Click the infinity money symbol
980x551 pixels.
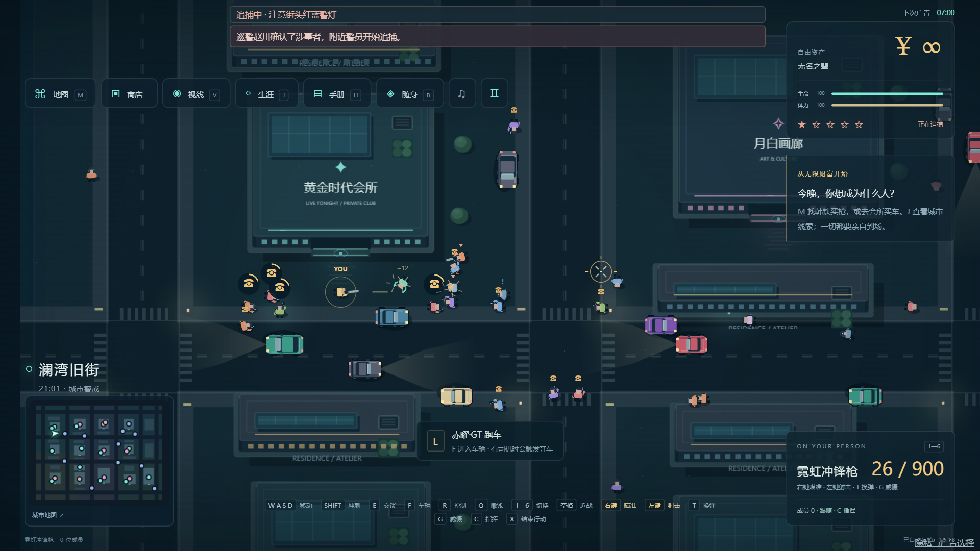point(932,47)
